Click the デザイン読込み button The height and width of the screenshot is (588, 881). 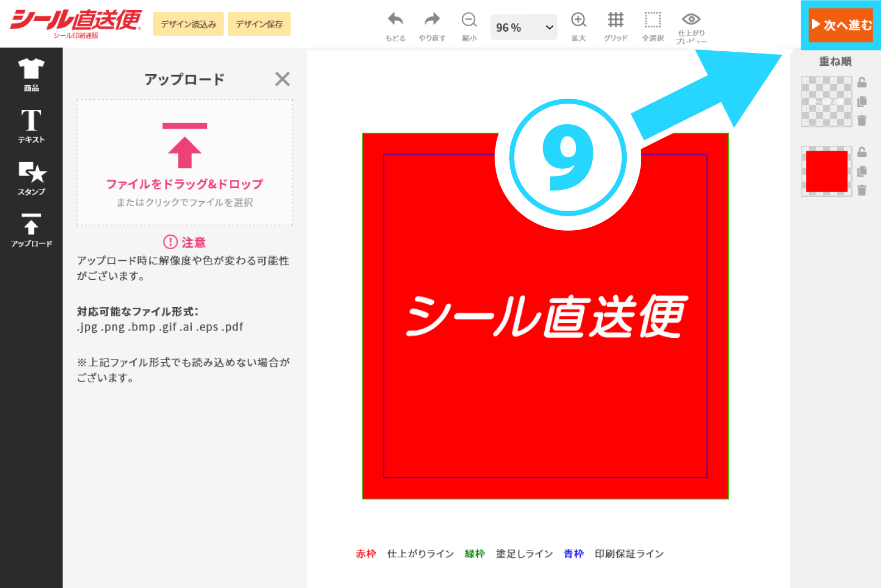[x=188, y=24]
